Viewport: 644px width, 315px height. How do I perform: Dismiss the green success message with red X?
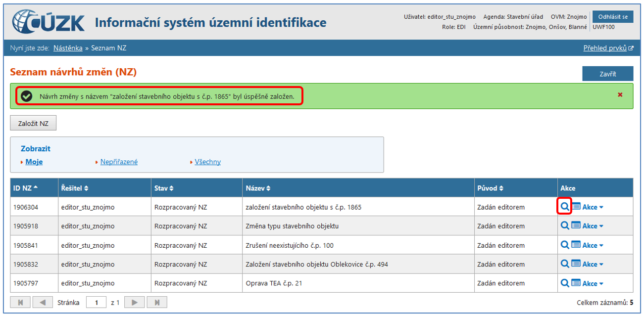620,95
